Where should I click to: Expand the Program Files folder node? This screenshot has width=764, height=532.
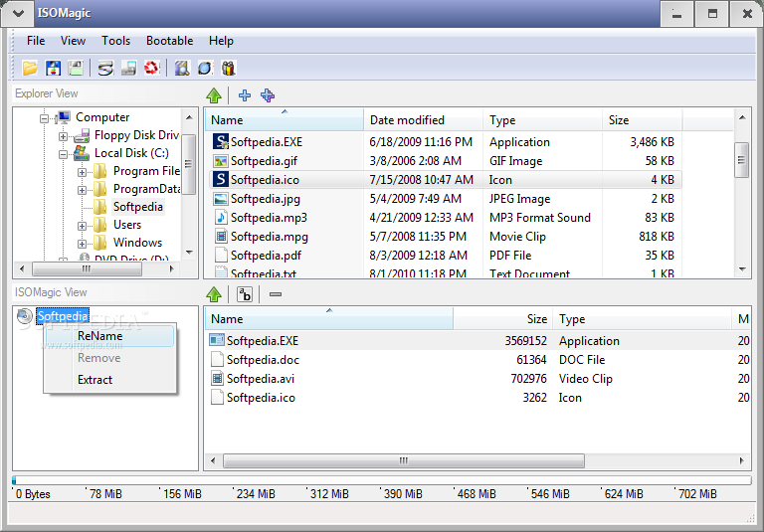(x=82, y=172)
